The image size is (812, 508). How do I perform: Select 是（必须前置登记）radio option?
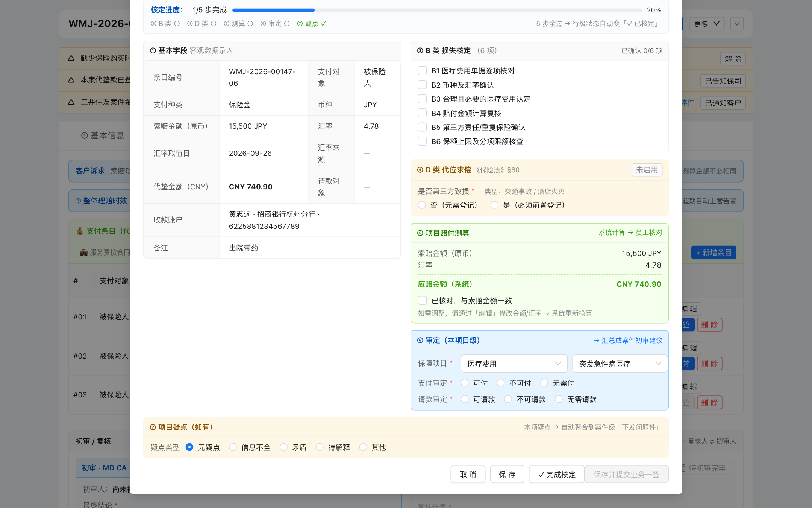[x=495, y=205]
